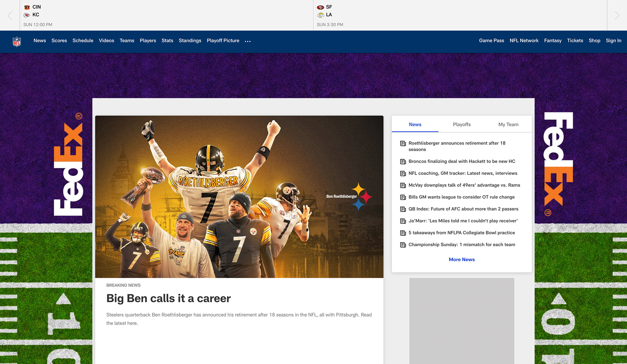Click the NFL shield logo

(x=17, y=41)
